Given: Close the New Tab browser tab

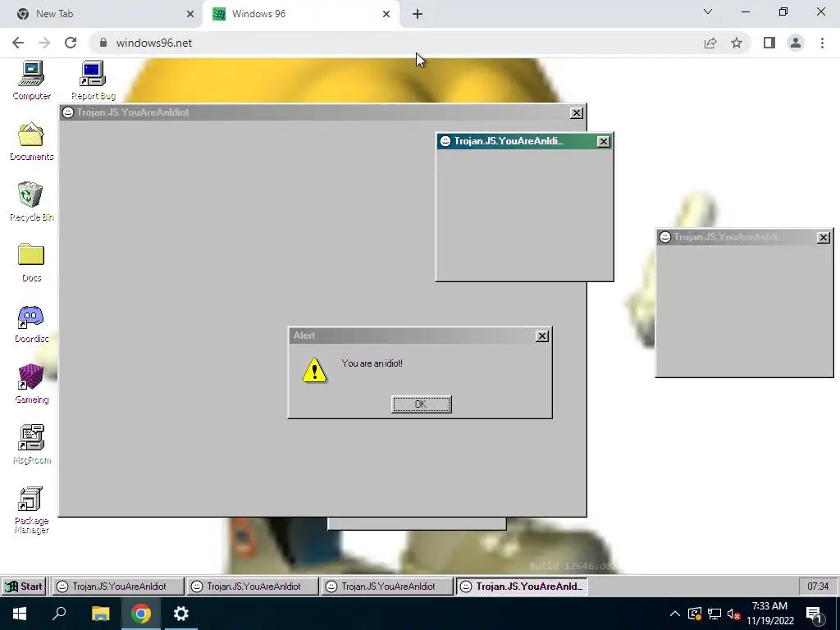Looking at the screenshot, I should (189, 14).
